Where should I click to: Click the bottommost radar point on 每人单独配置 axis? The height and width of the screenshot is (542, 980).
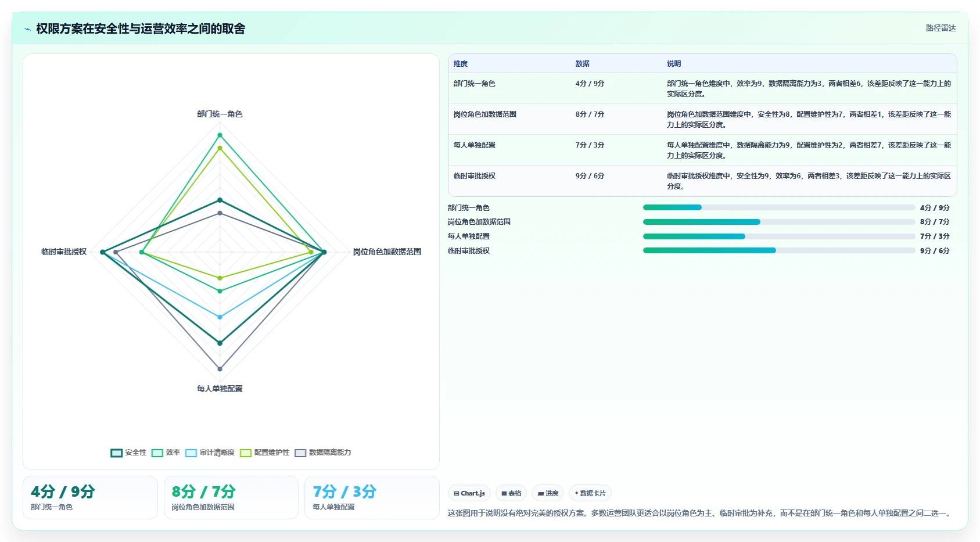coord(220,369)
